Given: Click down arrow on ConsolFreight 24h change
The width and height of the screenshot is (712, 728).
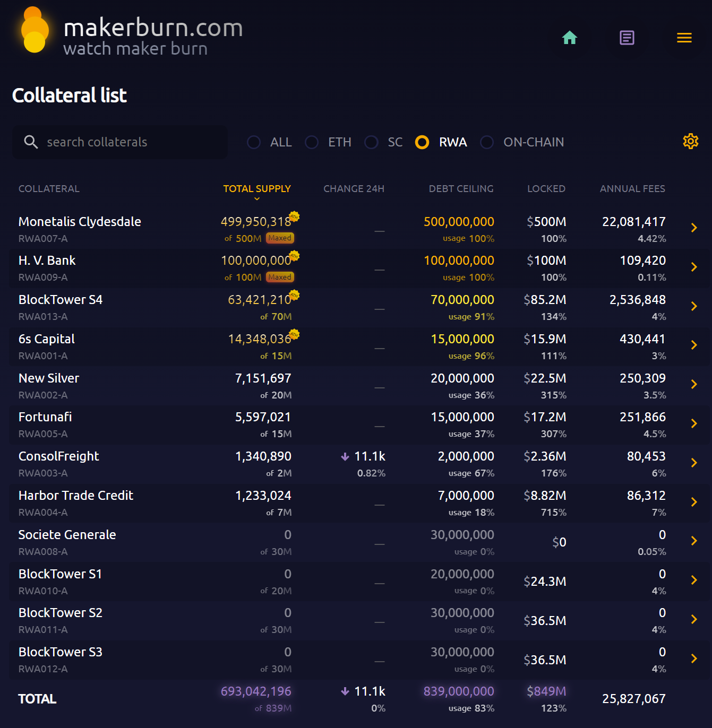Looking at the screenshot, I should click(345, 456).
